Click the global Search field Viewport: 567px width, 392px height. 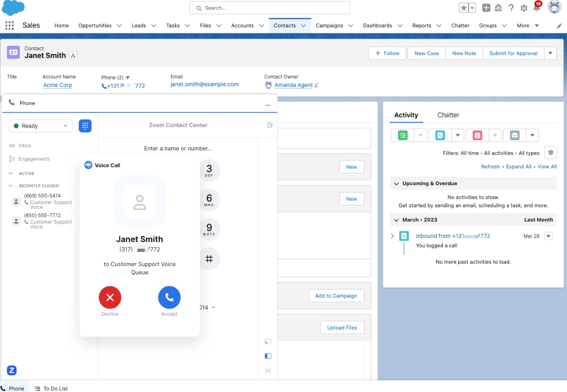pyautogui.click(x=270, y=8)
